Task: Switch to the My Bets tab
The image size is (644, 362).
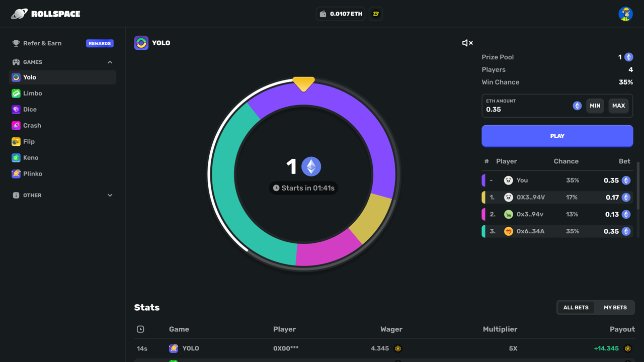Action: (615, 307)
